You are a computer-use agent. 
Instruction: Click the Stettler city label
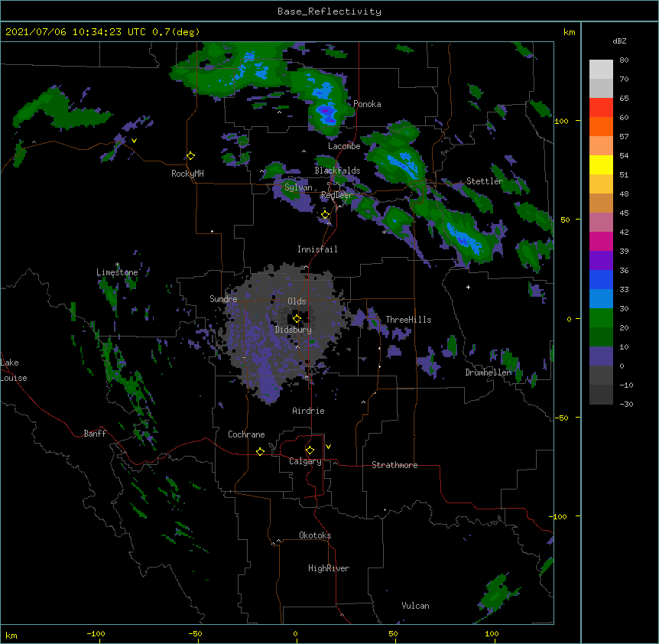pyautogui.click(x=485, y=181)
